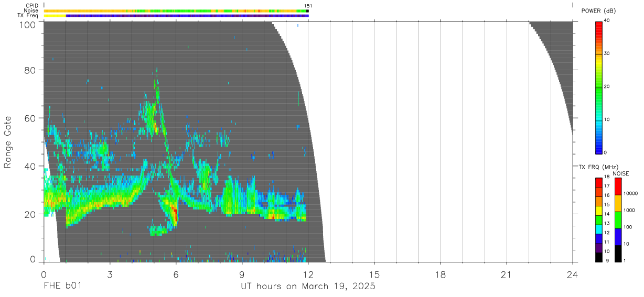The image size is (644, 297).
Task: Click the 21 tick on UT hours axis
Action: (x=507, y=274)
